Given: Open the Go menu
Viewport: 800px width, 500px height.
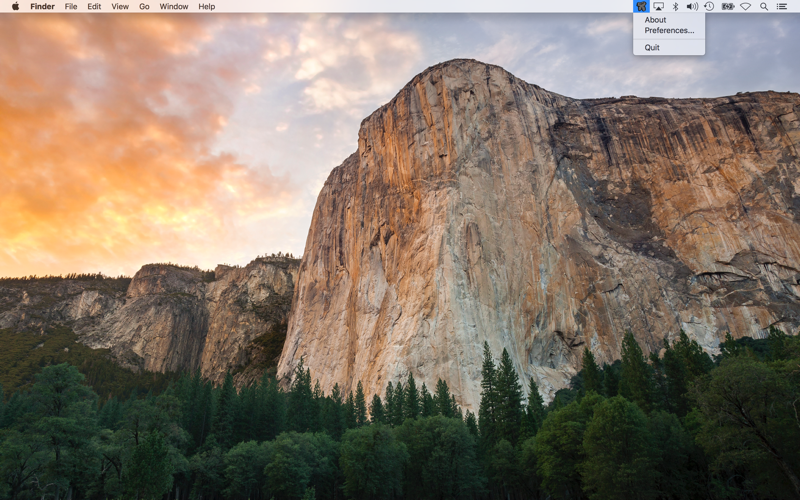Looking at the screenshot, I should [144, 6].
